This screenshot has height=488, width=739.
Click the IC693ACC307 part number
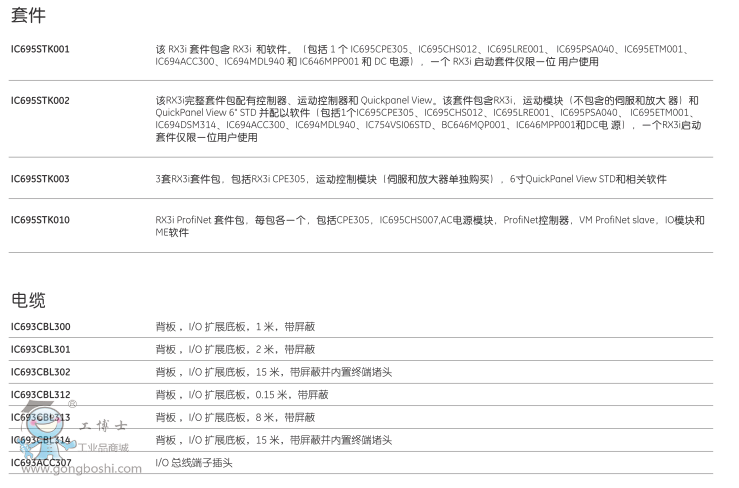pyautogui.click(x=41, y=462)
